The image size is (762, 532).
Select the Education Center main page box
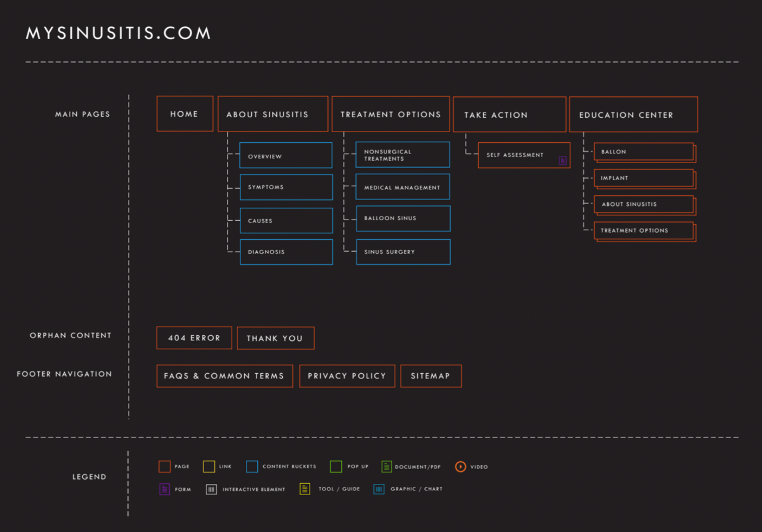tap(633, 114)
